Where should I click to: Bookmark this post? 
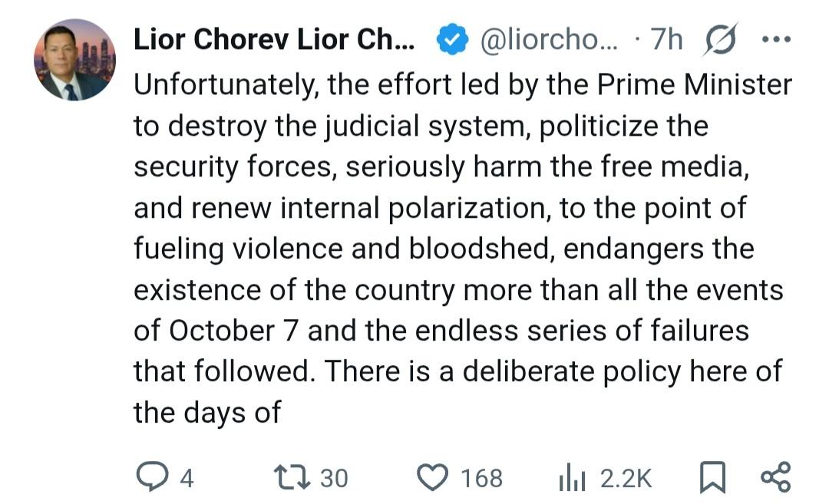click(x=712, y=478)
